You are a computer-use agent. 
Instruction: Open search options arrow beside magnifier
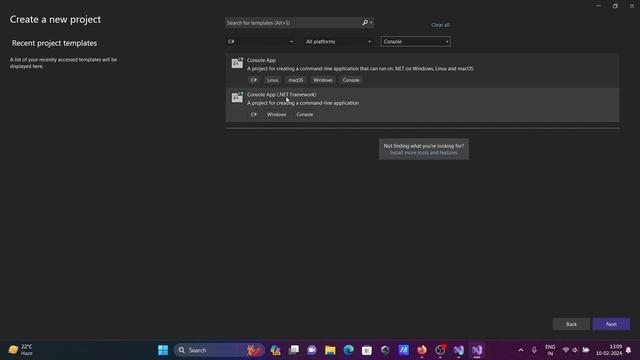click(x=371, y=23)
